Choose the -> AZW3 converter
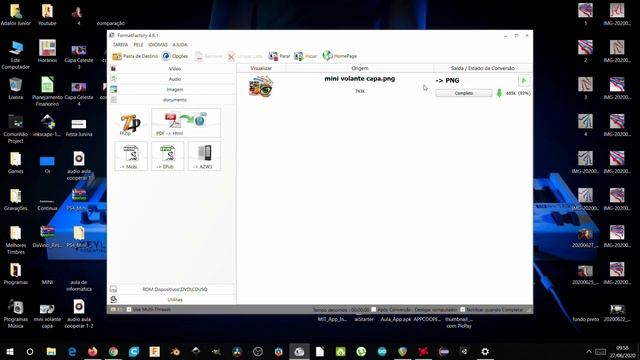Screen dimensions: 640x360 (x=204, y=156)
